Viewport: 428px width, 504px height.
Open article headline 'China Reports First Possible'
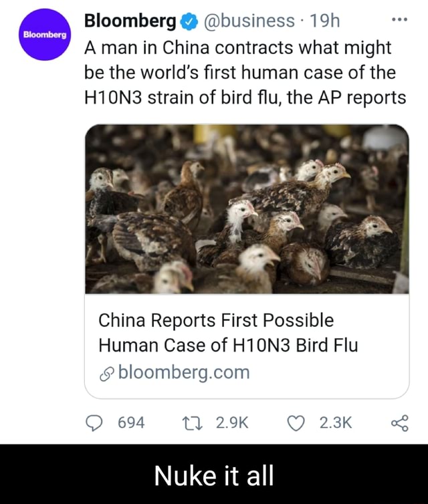216,320
